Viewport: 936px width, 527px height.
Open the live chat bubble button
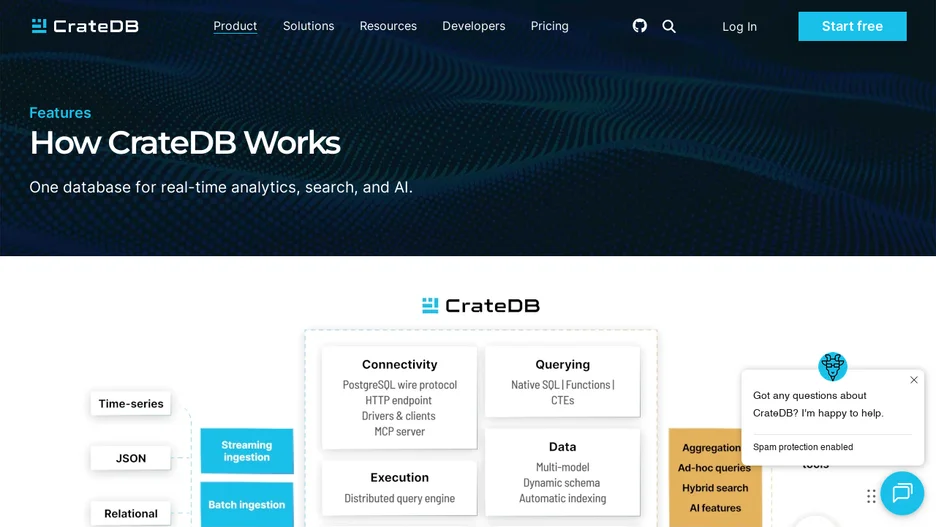902,493
